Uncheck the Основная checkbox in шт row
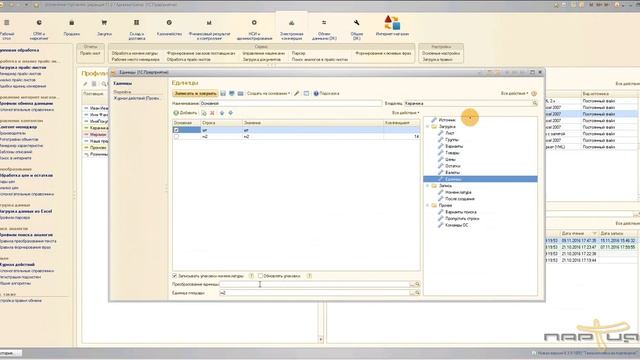640x360 pixels. 176,130
